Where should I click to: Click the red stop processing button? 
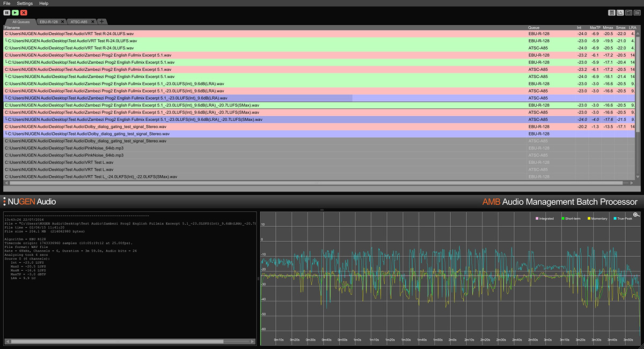[24, 12]
